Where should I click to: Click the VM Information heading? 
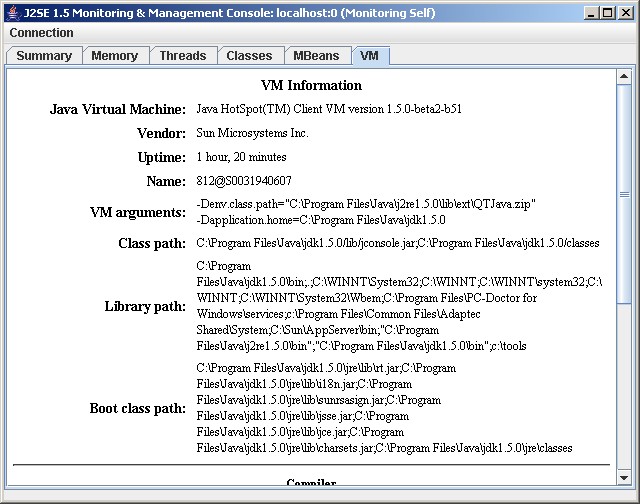[311, 86]
